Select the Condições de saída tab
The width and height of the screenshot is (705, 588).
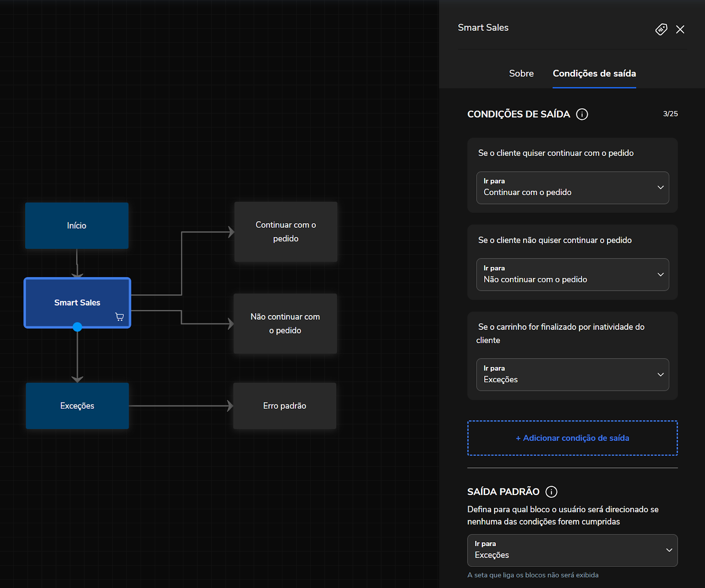tap(594, 74)
